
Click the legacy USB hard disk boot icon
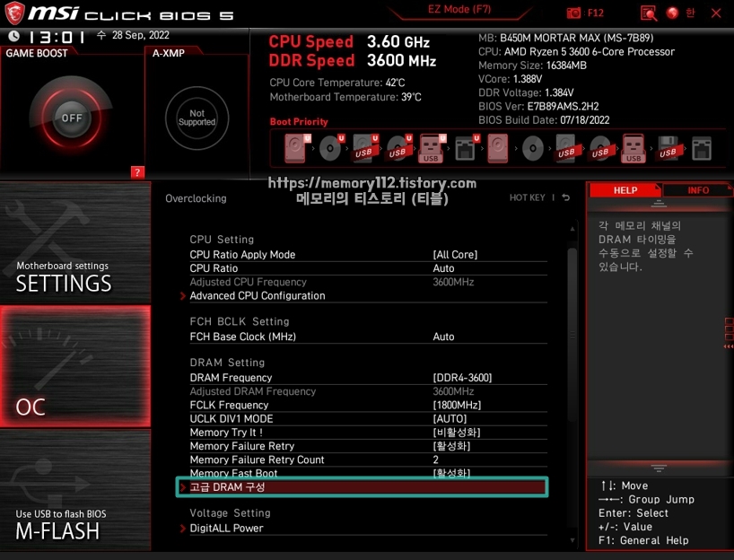point(566,148)
